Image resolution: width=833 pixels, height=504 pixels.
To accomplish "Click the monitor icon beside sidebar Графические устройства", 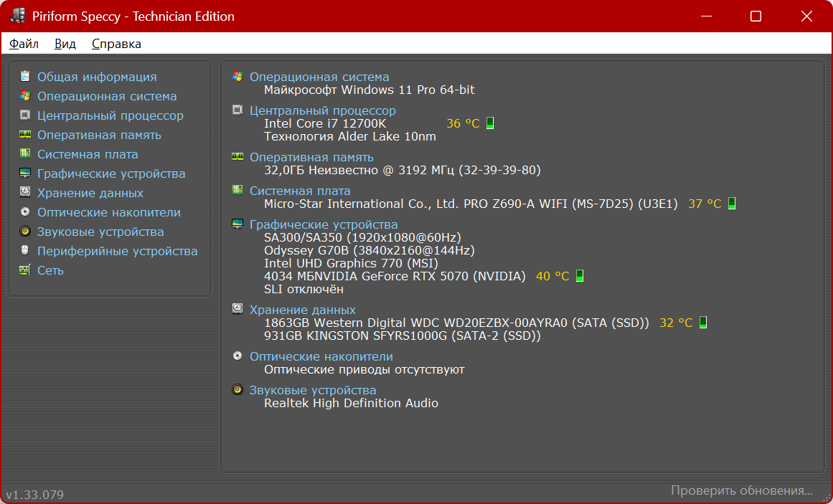I will coord(25,173).
